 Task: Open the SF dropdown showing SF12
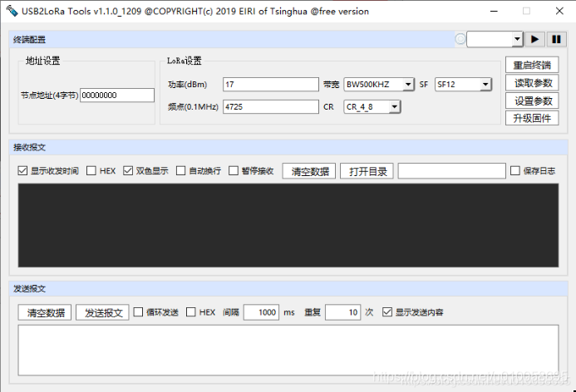pos(463,85)
